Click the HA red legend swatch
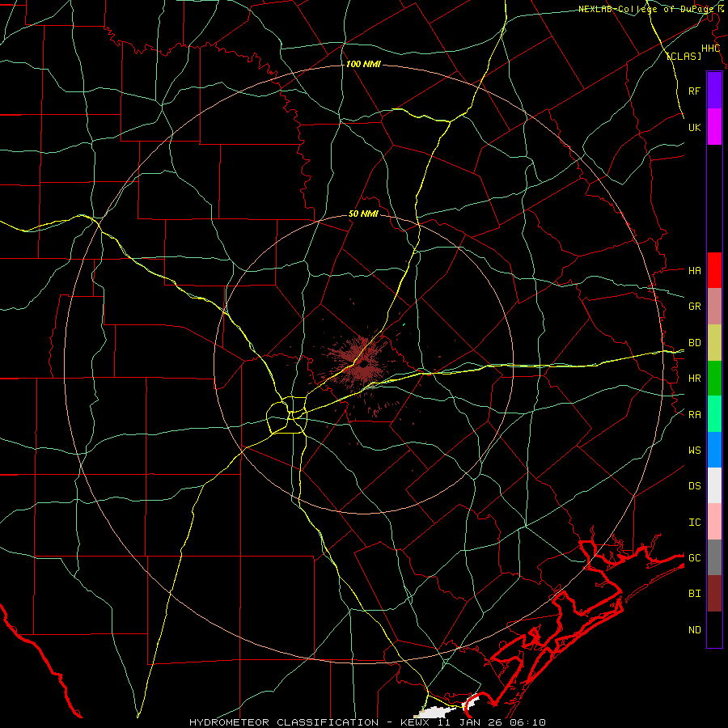 (x=714, y=270)
